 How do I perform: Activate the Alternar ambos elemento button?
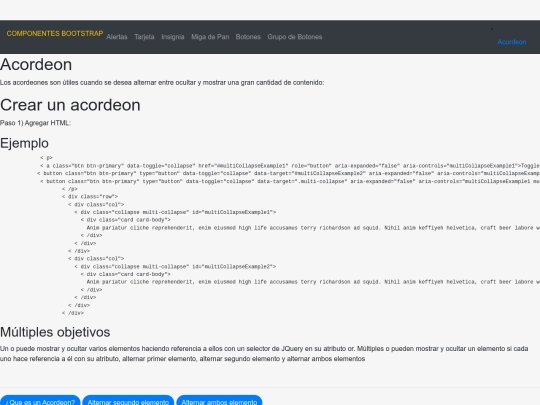[219, 401]
